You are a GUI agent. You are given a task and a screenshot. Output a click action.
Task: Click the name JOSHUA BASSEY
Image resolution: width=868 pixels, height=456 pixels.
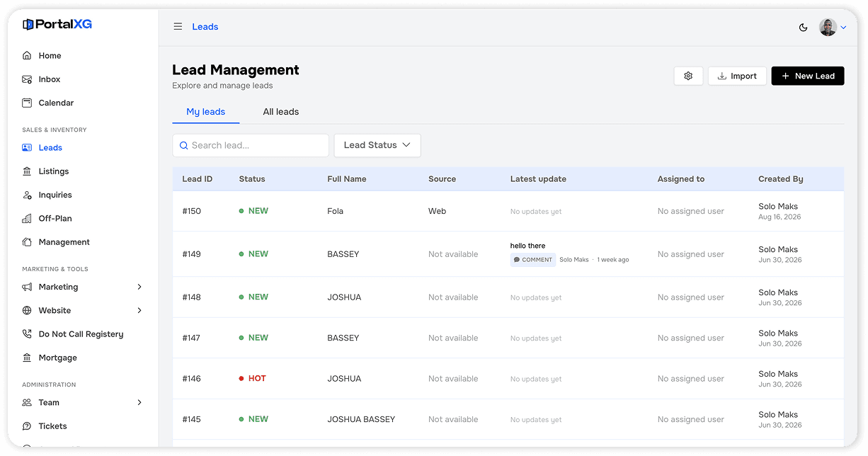point(361,419)
